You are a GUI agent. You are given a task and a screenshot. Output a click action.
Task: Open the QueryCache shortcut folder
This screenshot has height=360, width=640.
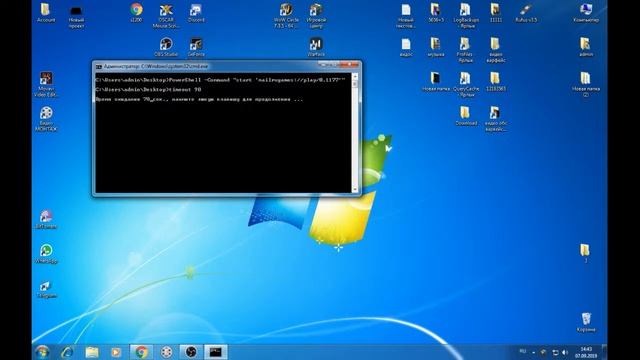(466, 84)
